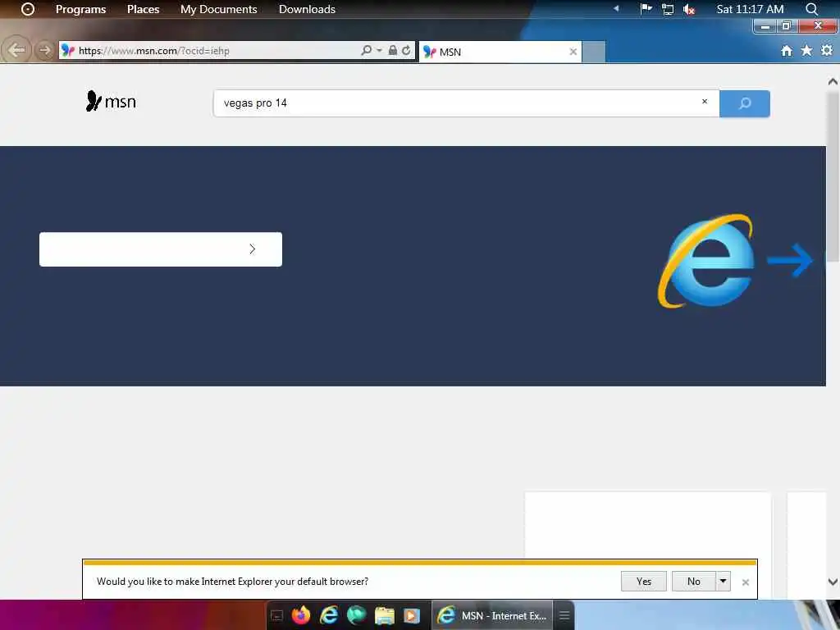Go back with the browser Back arrow
This screenshot has width=840, height=630.
[16, 50]
